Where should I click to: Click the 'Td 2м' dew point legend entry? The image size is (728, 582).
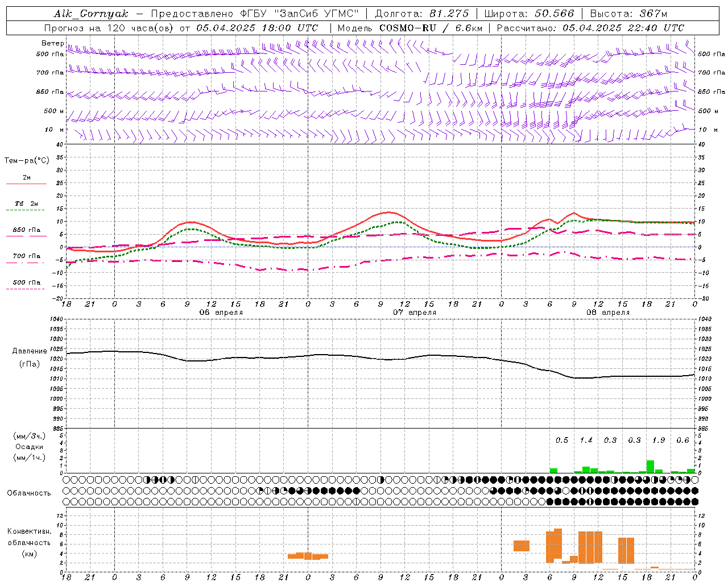coord(27,203)
